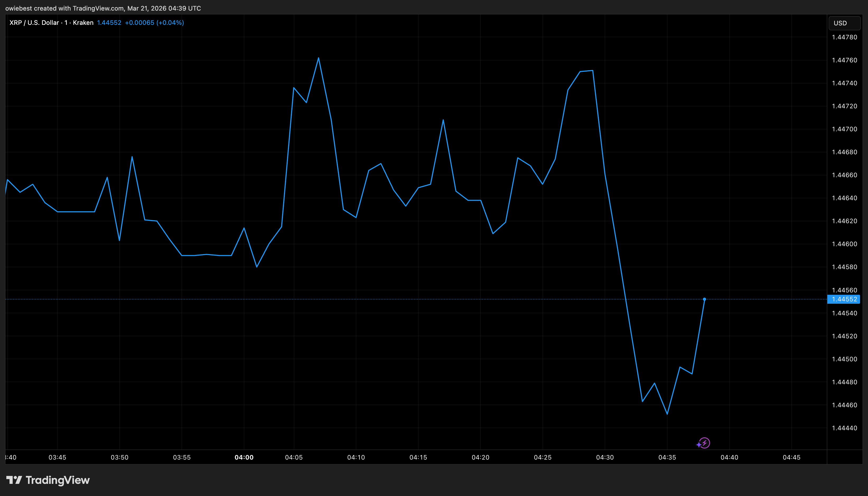Click the 04:35 time axis label
Image resolution: width=868 pixels, height=496 pixels.
click(x=667, y=457)
